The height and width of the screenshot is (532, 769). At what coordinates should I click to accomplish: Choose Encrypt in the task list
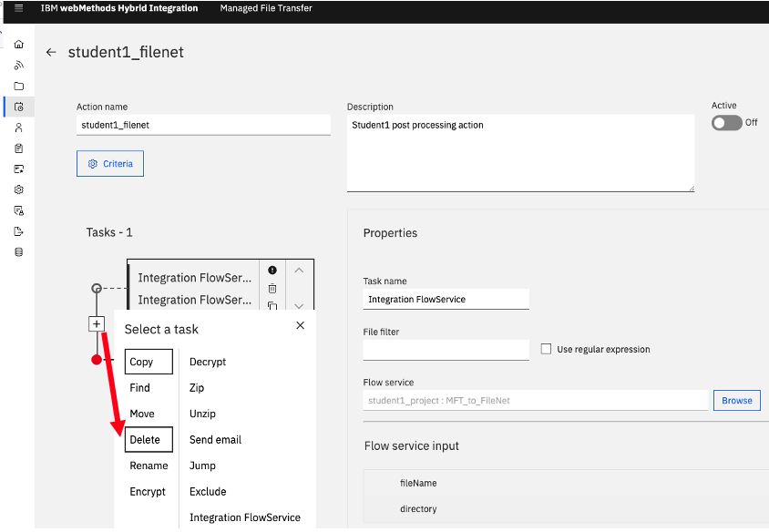coord(148,492)
